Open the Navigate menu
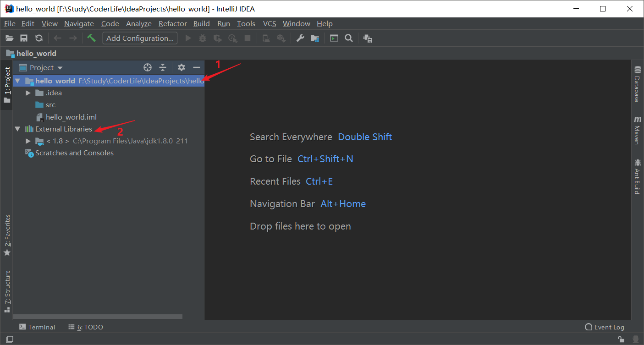This screenshot has width=644, height=345. pyautogui.click(x=79, y=24)
